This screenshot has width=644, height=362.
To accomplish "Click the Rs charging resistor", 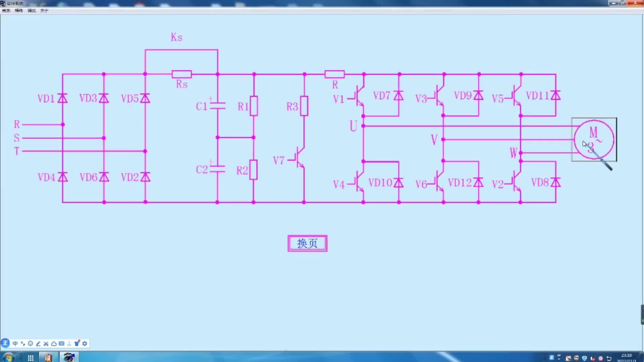I will [x=182, y=74].
